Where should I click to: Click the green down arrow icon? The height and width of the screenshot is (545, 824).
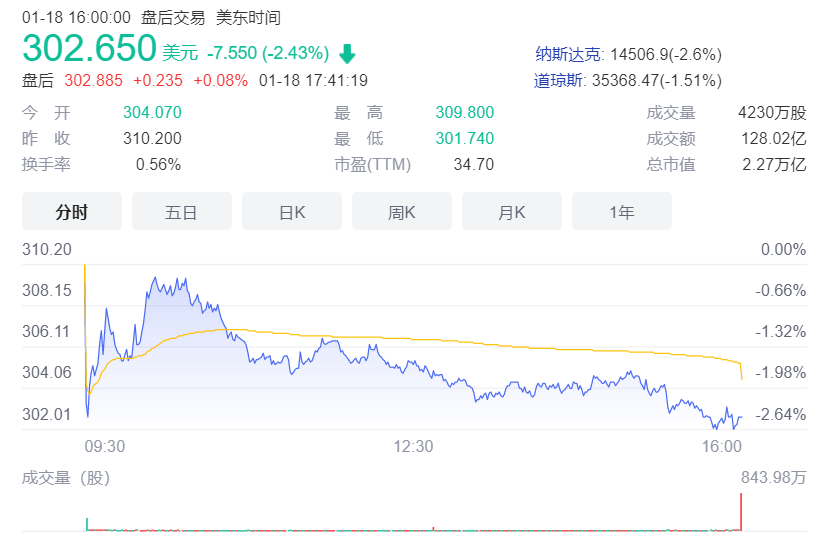pos(347,53)
